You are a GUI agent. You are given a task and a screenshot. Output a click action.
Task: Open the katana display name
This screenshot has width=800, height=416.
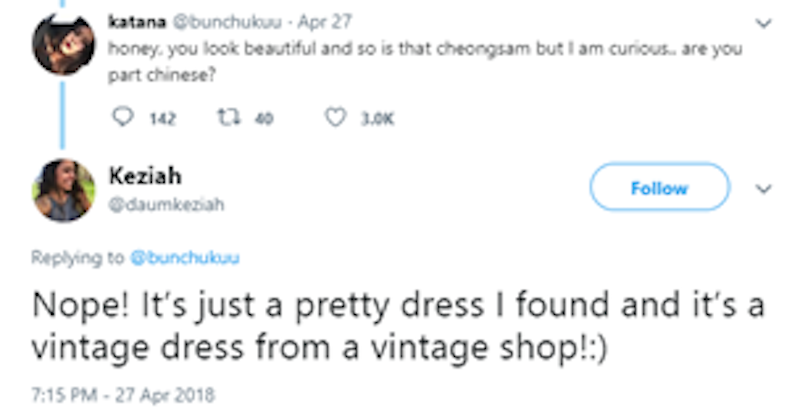point(137,22)
